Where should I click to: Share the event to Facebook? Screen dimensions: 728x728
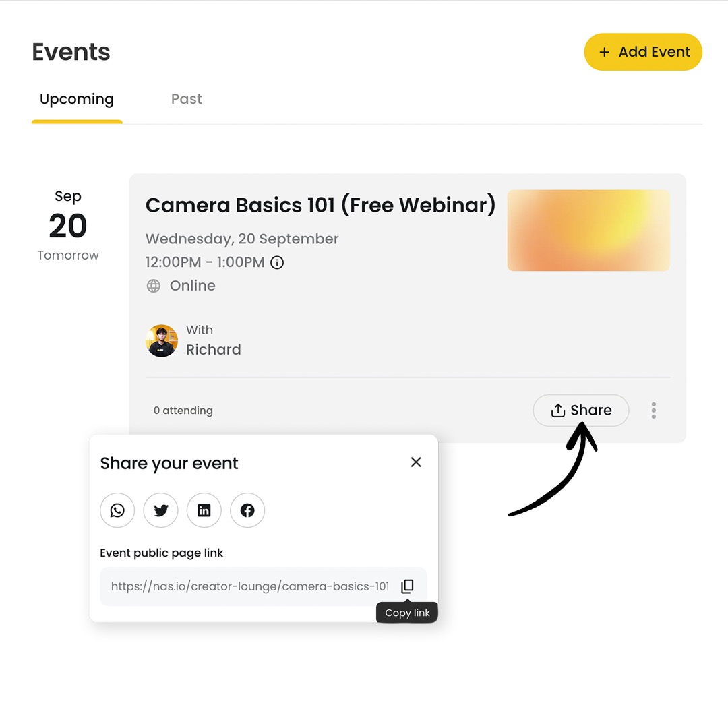pos(247,510)
